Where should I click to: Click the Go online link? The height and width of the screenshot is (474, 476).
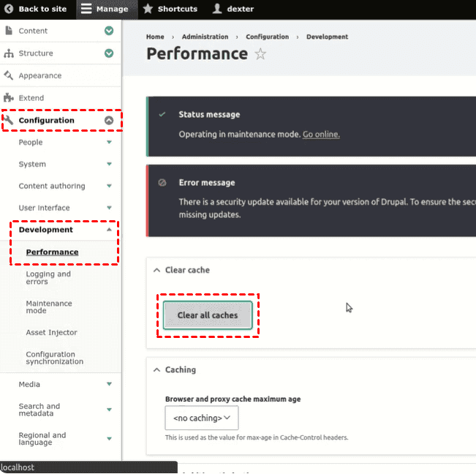(321, 134)
